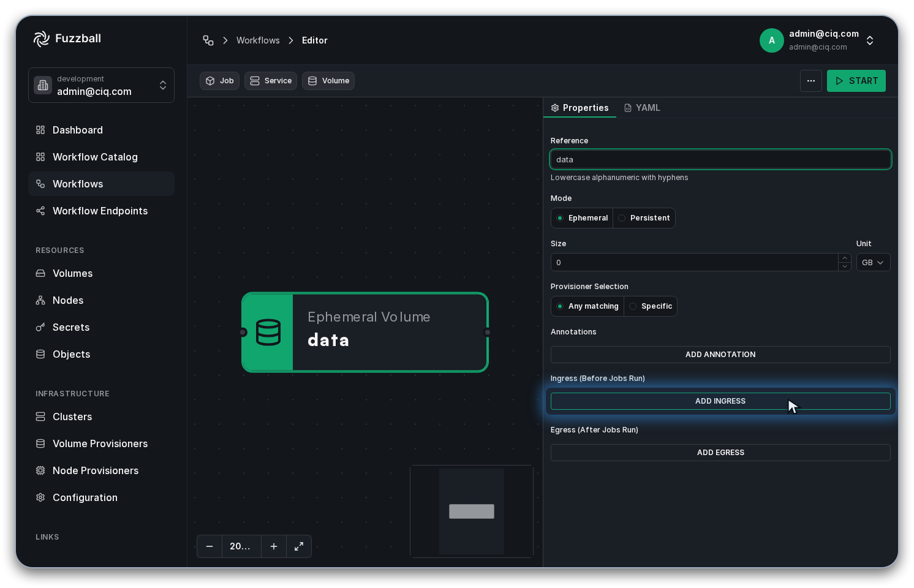Click the ADD ANNOTATION button

(720, 355)
